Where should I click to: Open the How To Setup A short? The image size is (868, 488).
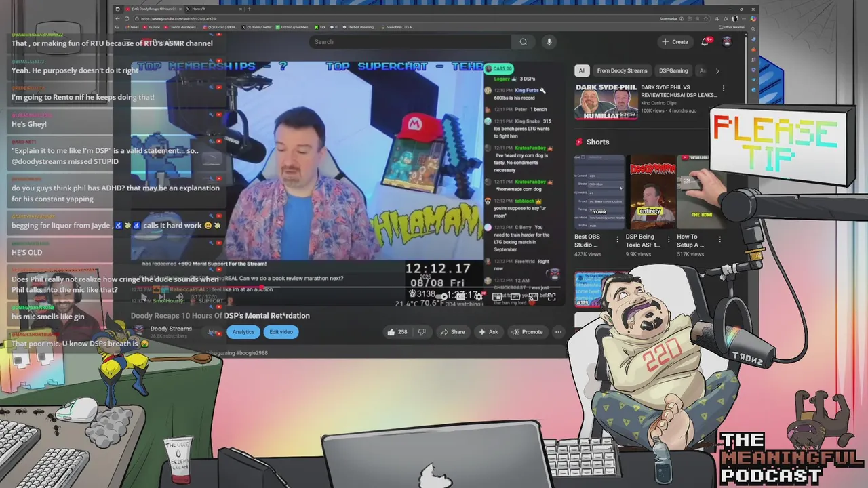(x=700, y=192)
